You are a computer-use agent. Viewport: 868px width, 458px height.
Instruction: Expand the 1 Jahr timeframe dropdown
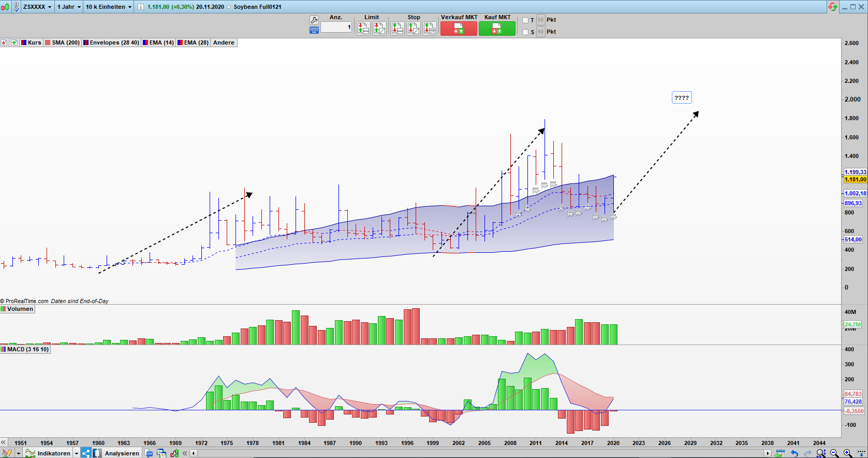click(69, 7)
